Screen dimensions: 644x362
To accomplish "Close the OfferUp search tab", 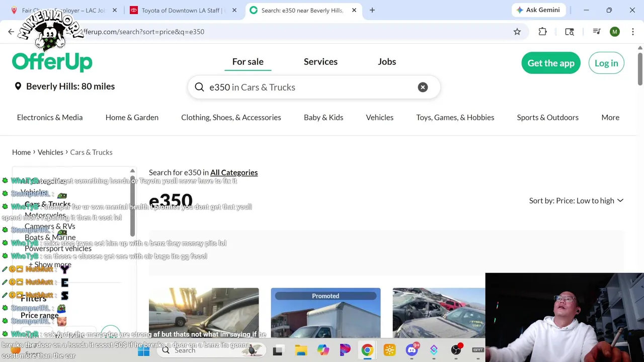I will (354, 10).
